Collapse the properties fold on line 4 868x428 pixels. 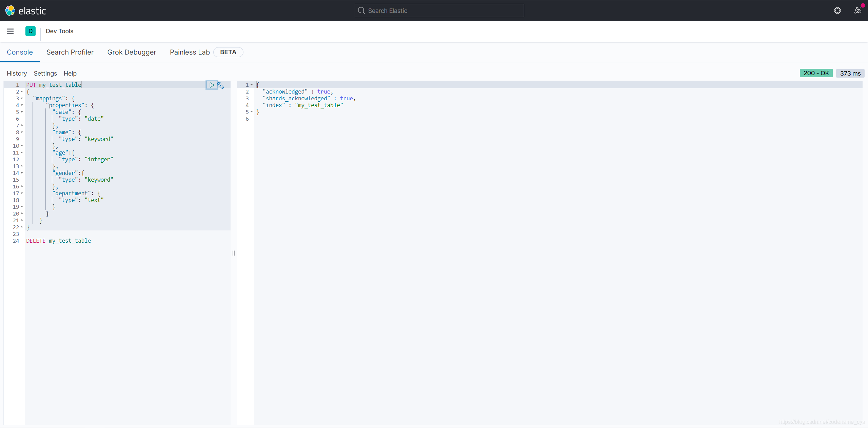pyautogui.click(x=22, y=105)
